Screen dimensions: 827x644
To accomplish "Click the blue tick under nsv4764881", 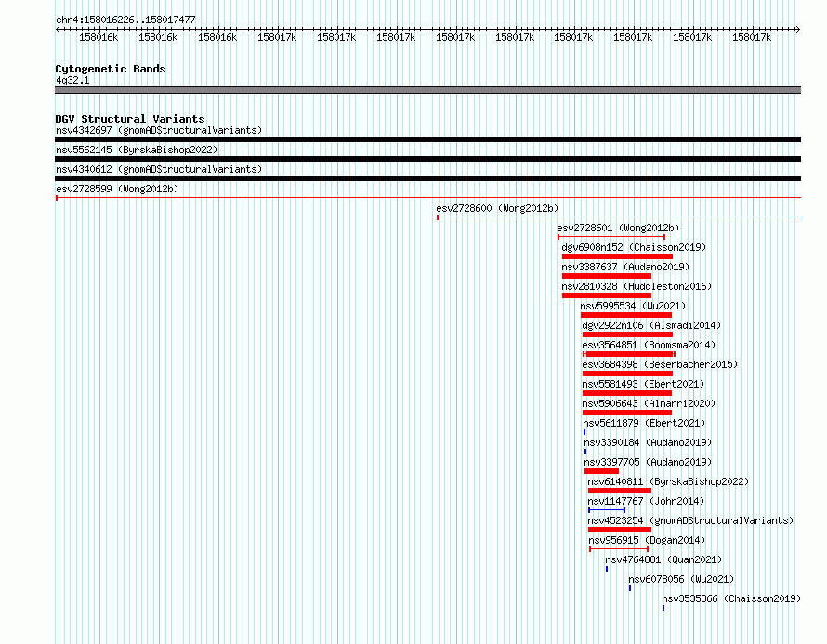I will click(607, 569).
